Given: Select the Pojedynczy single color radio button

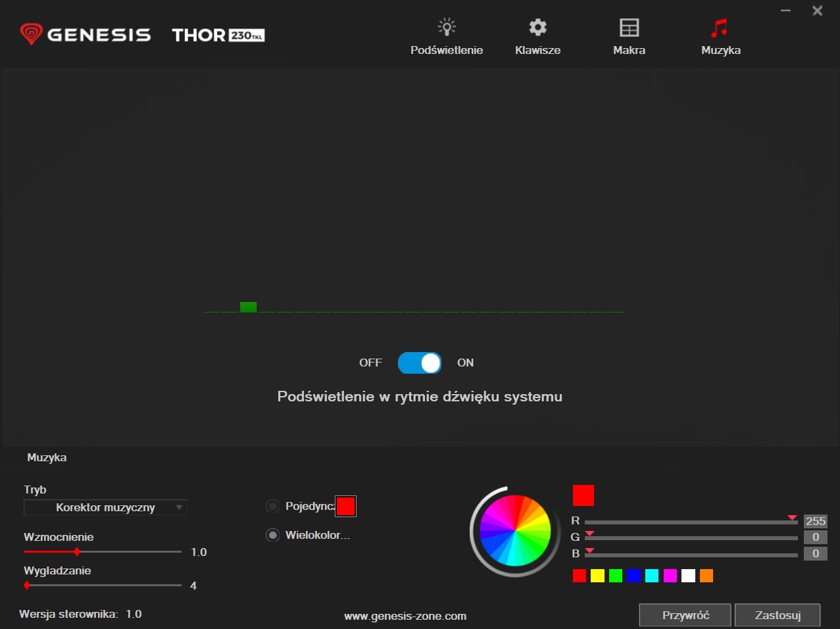Looking at the screenshot, I should tap(272, 506).
